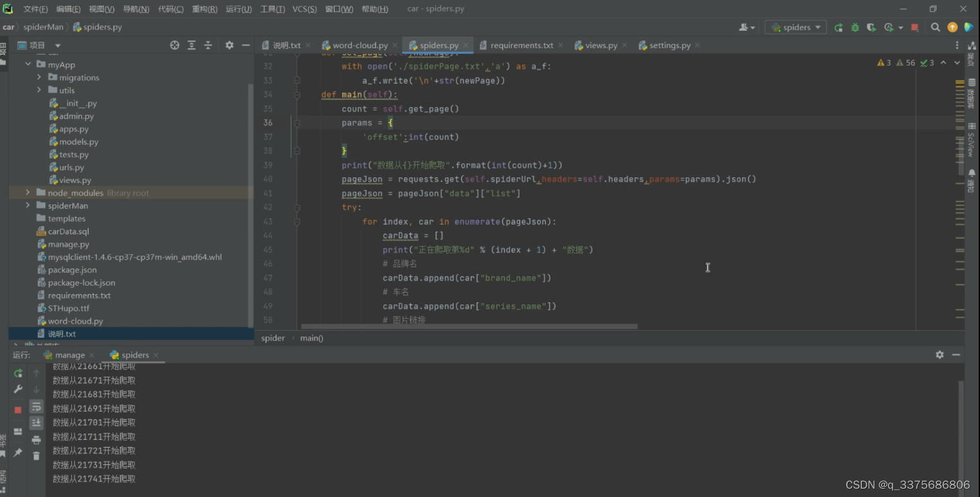Click the project panel vertical scrollbar
Image resolution: width=980 pixels, height=497 pixels.
pos(251,205)
